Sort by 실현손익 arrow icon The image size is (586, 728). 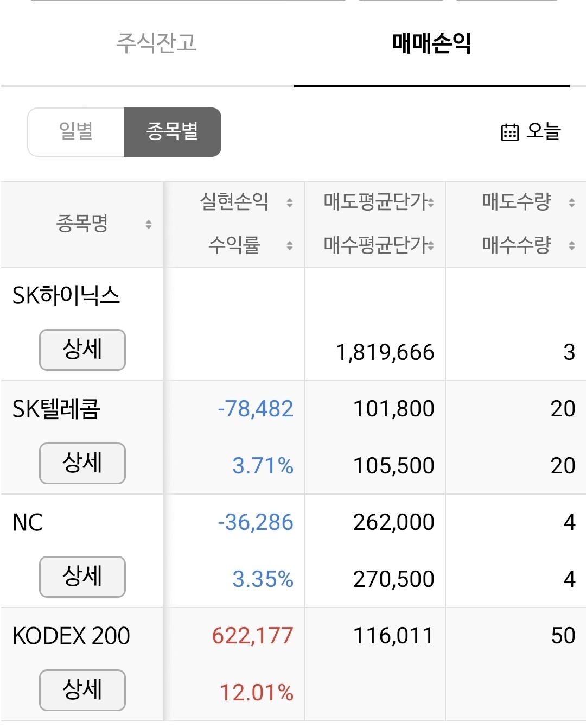[290, 202]
